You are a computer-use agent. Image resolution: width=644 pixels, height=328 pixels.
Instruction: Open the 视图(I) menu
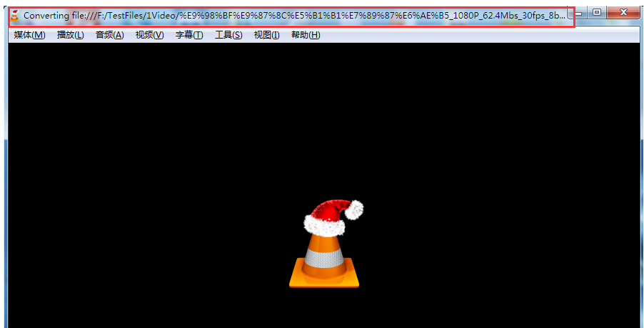pos(266,35)
